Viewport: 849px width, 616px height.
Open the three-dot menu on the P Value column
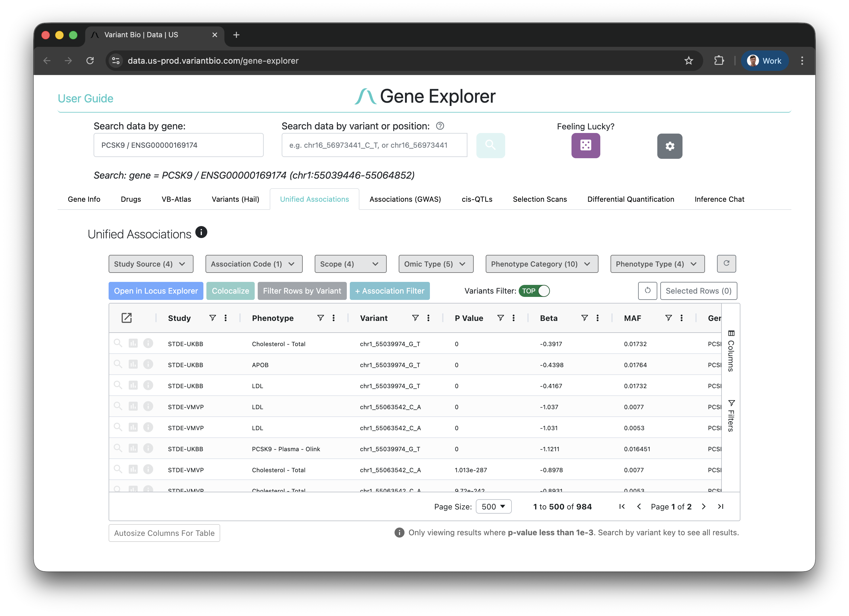coord(514,318)
